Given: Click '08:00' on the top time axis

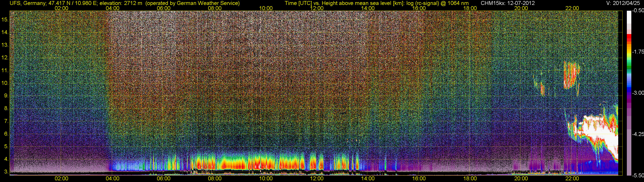Looking at the screenshot, I should click(215, 8).
